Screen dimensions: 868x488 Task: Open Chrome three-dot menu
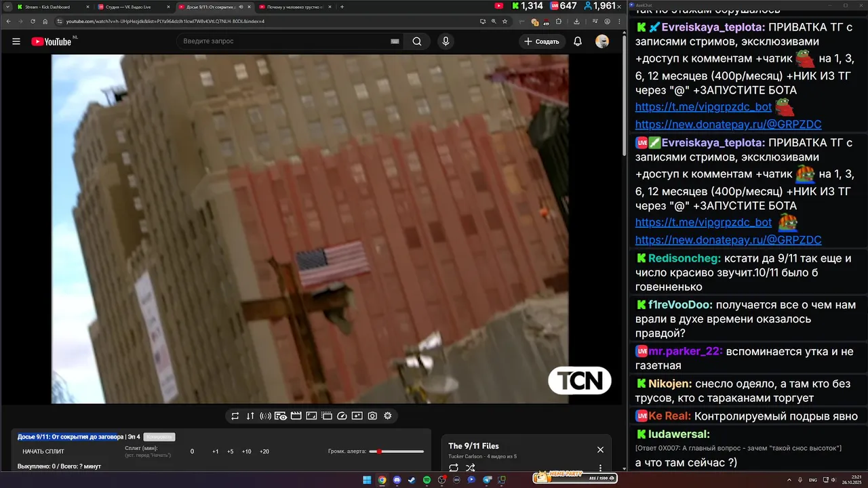click(x=619, y=21)
